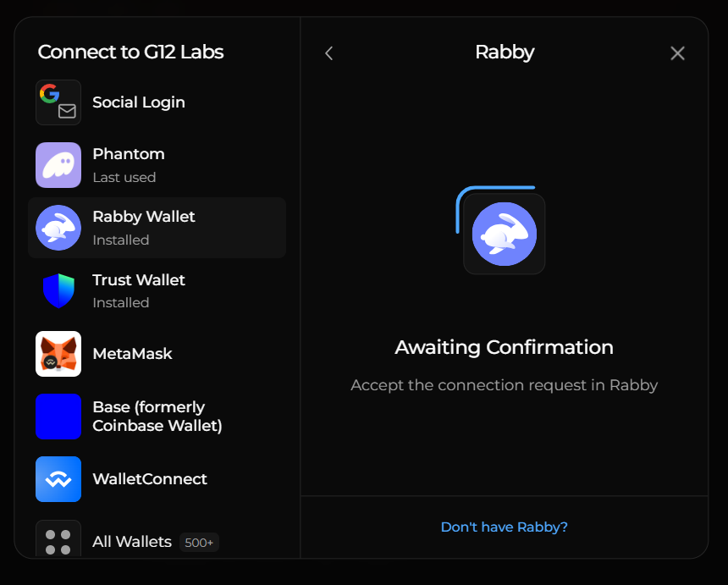Choose Base (formerly Coinbase Wallet)
The height and width of the screenshot is (585, 728).
(157, 417)
